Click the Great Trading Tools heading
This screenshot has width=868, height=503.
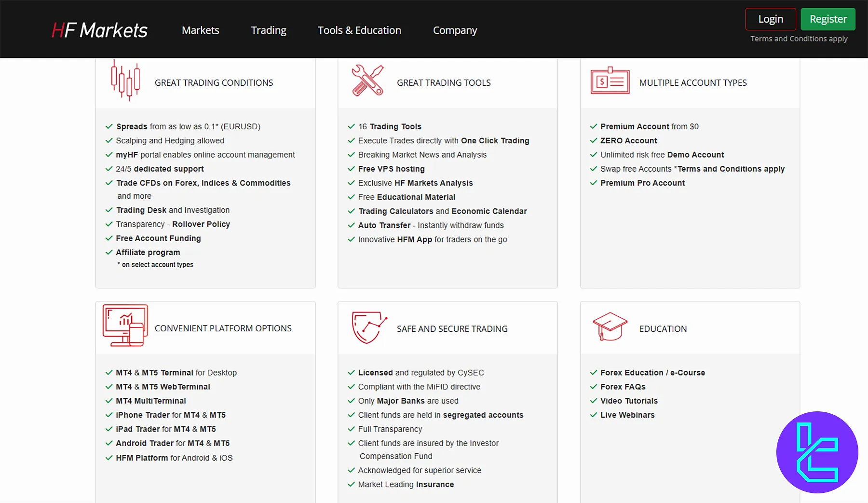(x=444, y=82)
